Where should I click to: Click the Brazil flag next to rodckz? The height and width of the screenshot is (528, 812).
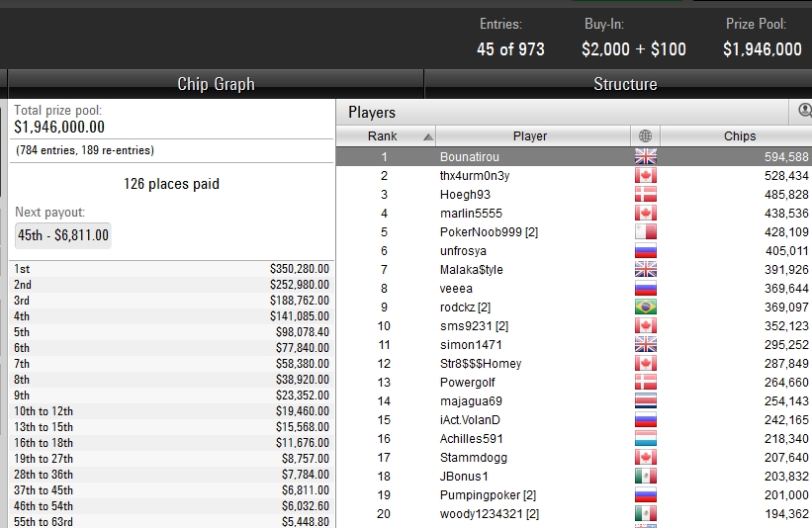tap(646, 307)
